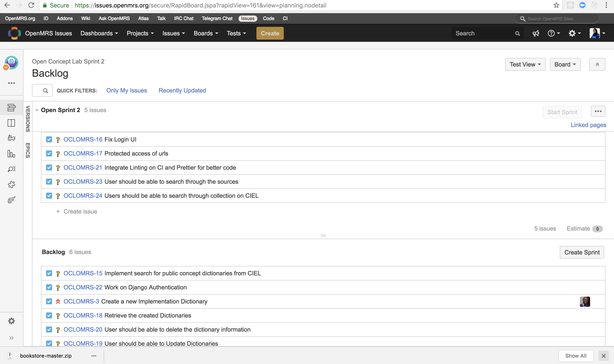Click the Zoom extension icon
The width and height of the screenshot is (614, 364).
click(x=582, y=5)
